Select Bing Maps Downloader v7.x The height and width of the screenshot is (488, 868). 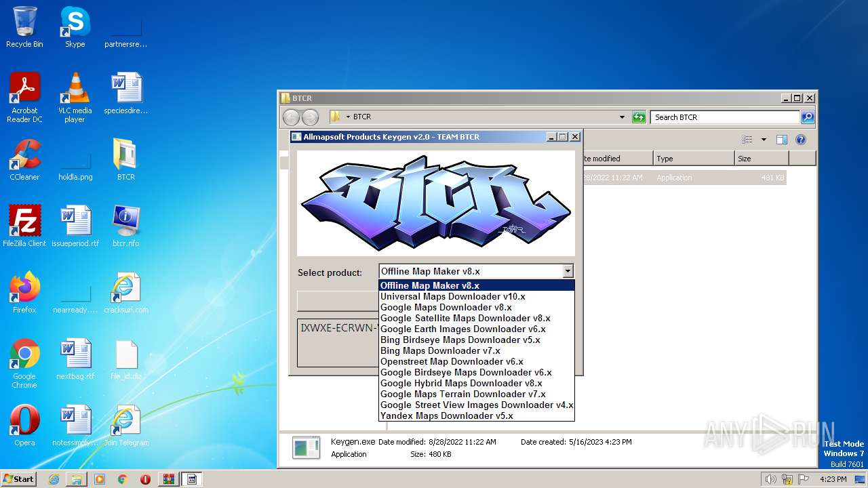(477, 350)
